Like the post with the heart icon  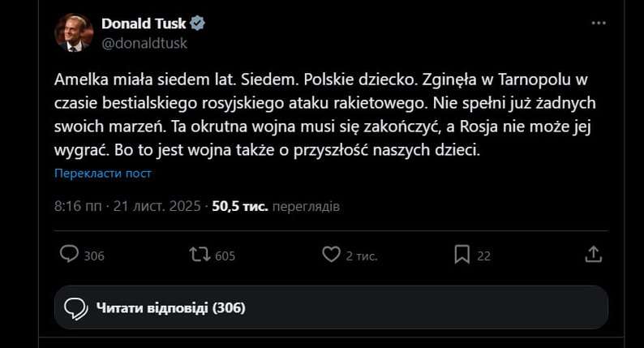[x=331, y=255]
